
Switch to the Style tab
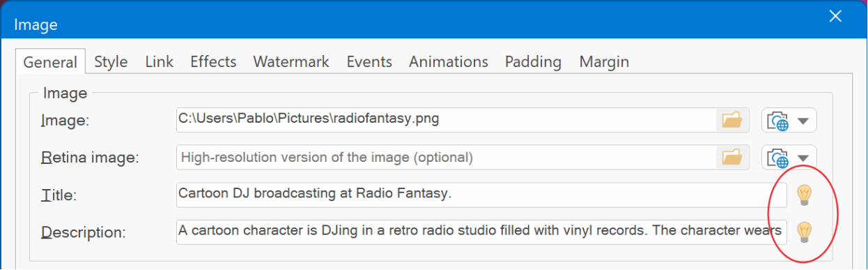point(111,61)
